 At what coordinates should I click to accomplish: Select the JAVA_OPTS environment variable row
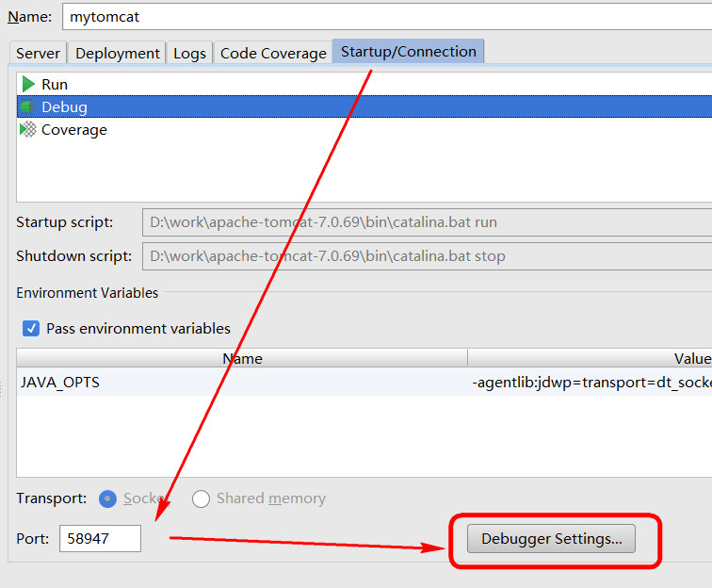click(x=364, y=383)
